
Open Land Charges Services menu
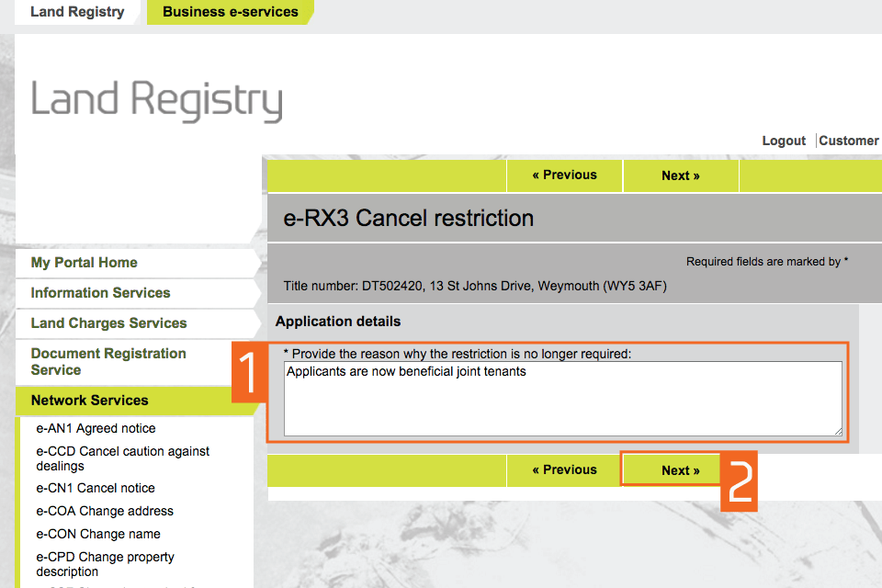pyautogui.click(x=108, y=323)
